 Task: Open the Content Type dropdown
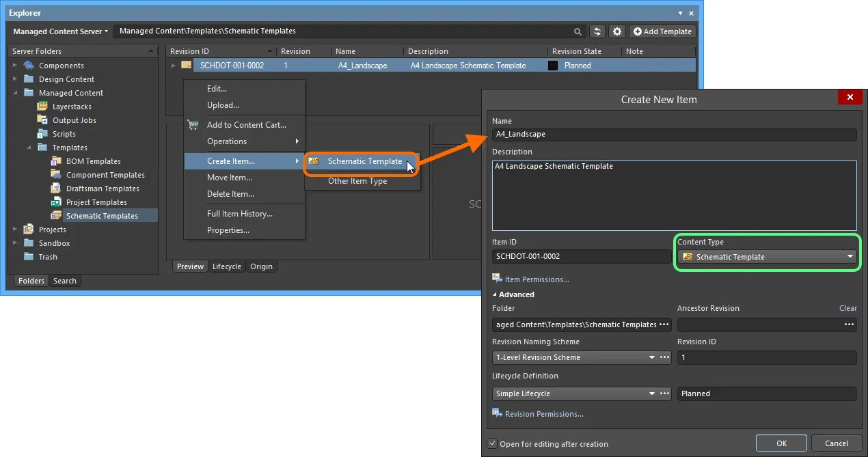[x=767, y=257]
